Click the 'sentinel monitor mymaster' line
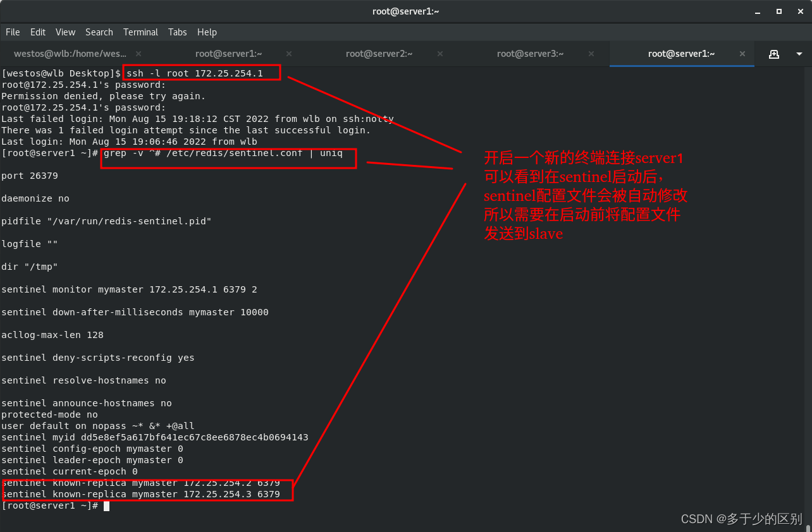 pyautogui.click(x=129, y=289)
